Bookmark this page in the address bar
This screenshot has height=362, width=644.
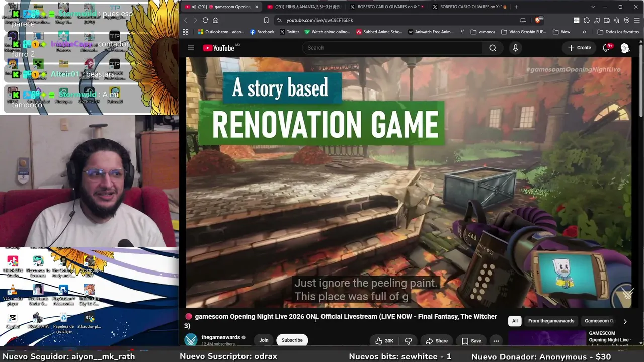[x=266, y=20]
